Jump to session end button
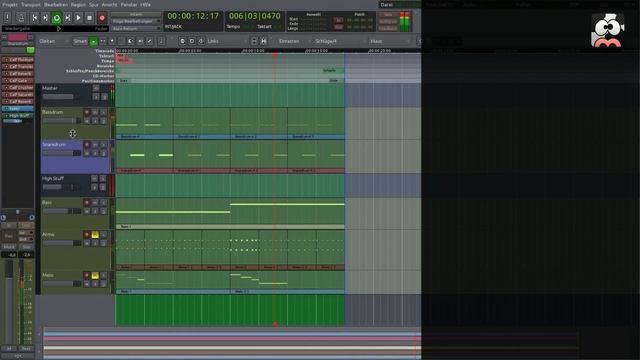This screenshot has height=360, width=640. 45,18
